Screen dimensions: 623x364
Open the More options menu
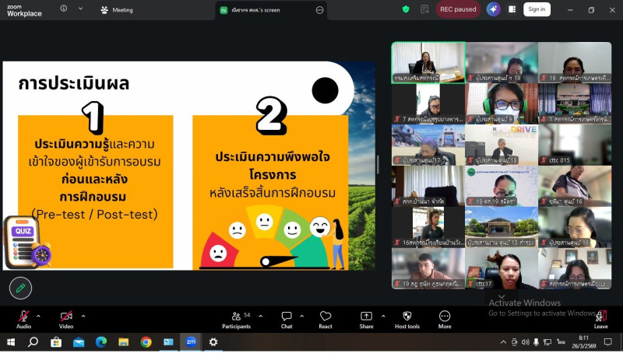tap(445, 319)
